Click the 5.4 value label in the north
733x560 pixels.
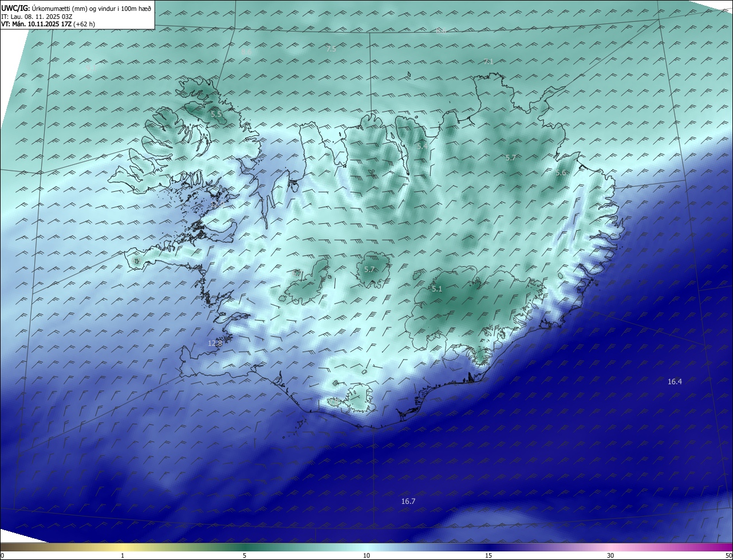coord(422,146)
